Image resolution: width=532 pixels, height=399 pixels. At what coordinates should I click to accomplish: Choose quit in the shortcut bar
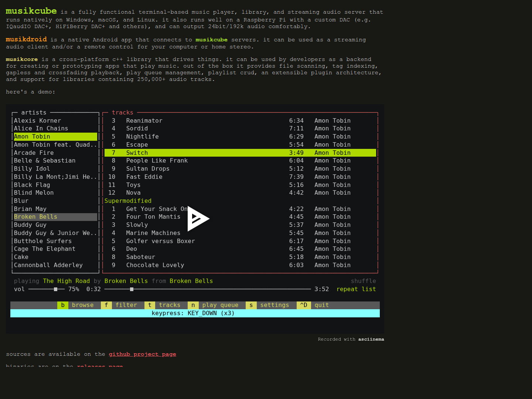(x=321, y=305)
